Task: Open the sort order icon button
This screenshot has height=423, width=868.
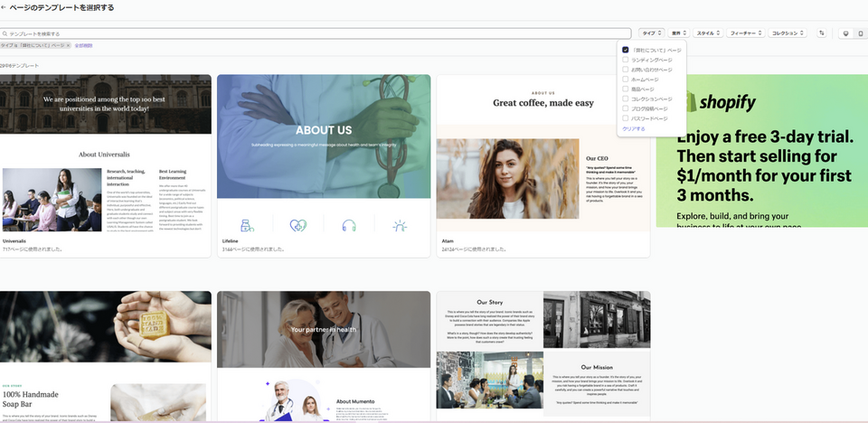Action: click(x=822, y=33)
